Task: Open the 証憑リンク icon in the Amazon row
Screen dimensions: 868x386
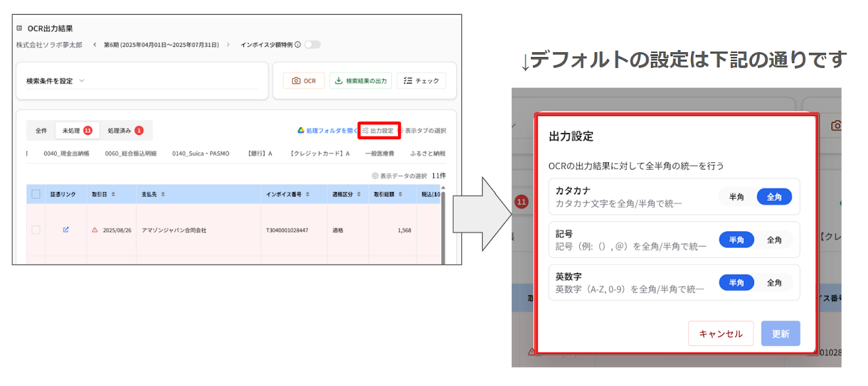Action: pyautogui.click(x=66, y=230)
